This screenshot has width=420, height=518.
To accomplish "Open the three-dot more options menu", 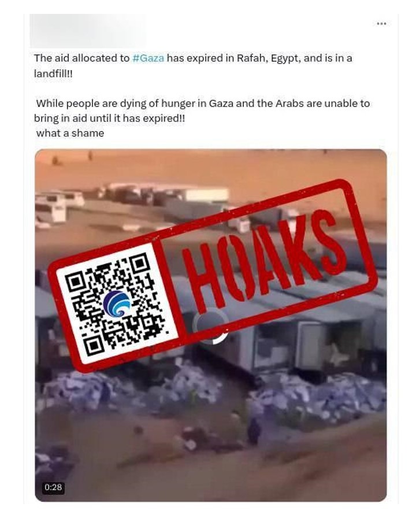I will [381, 24].
